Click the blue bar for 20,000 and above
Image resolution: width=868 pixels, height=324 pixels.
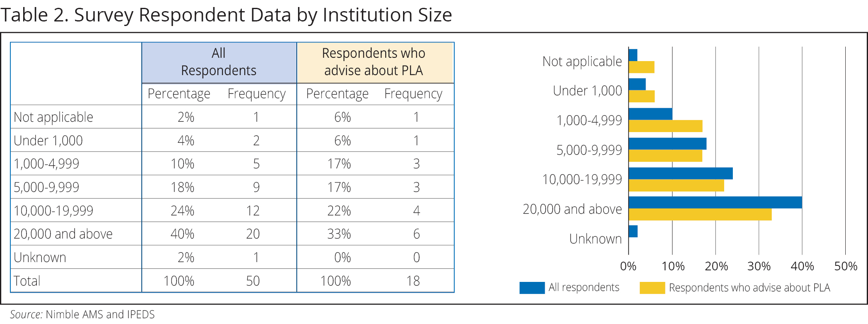[715, 203]
